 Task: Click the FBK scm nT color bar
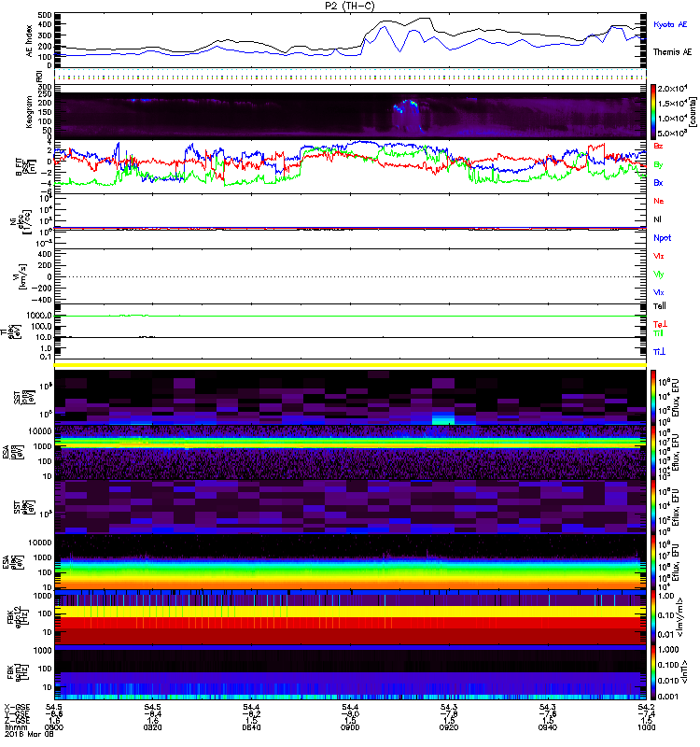(653, 672)
